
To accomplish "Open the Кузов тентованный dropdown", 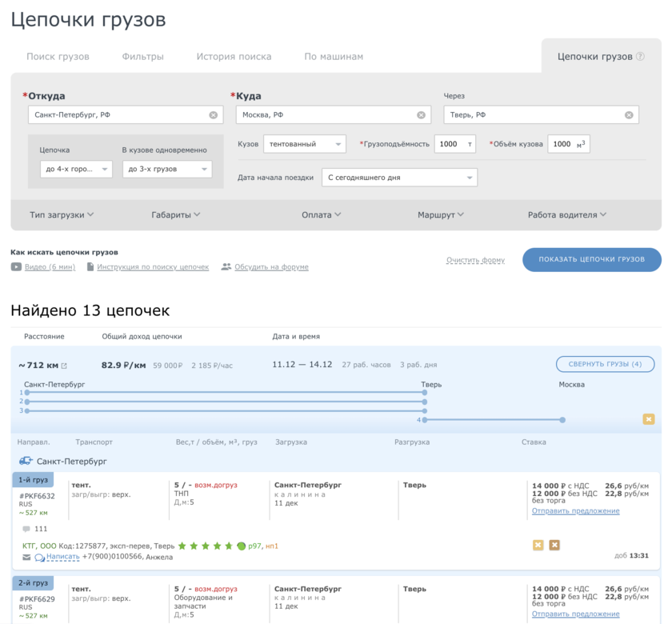I will point(305,144).
